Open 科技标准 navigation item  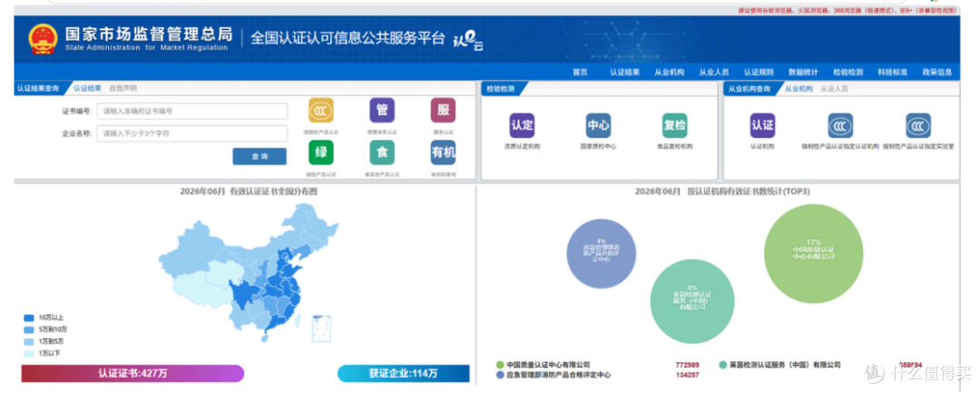[x=892, y=73]
